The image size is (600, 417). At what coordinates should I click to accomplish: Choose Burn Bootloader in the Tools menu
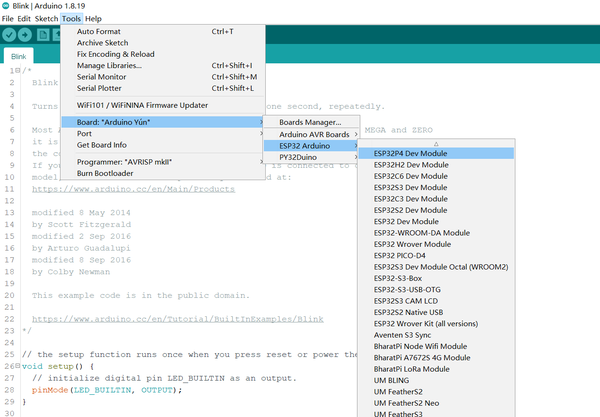[105, 173]
